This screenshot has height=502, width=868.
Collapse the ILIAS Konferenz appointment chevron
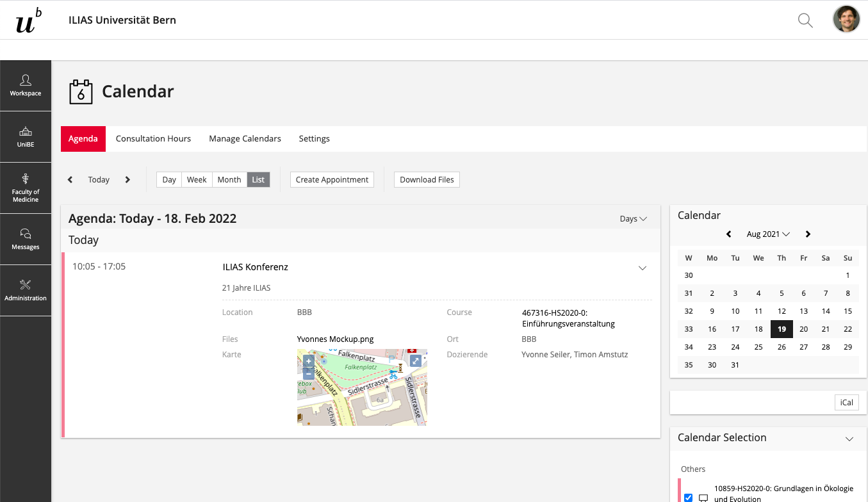tap(643, 268)
